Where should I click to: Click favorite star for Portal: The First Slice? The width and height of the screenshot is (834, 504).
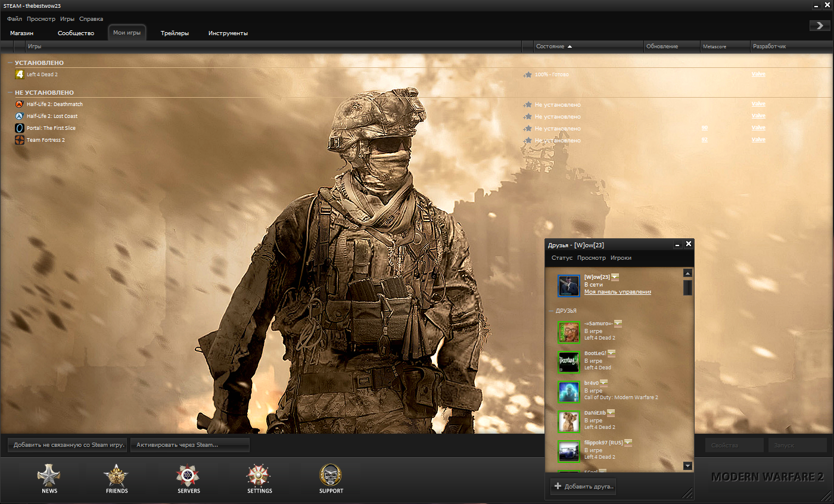pyautogui.click(x=527, y=128)
